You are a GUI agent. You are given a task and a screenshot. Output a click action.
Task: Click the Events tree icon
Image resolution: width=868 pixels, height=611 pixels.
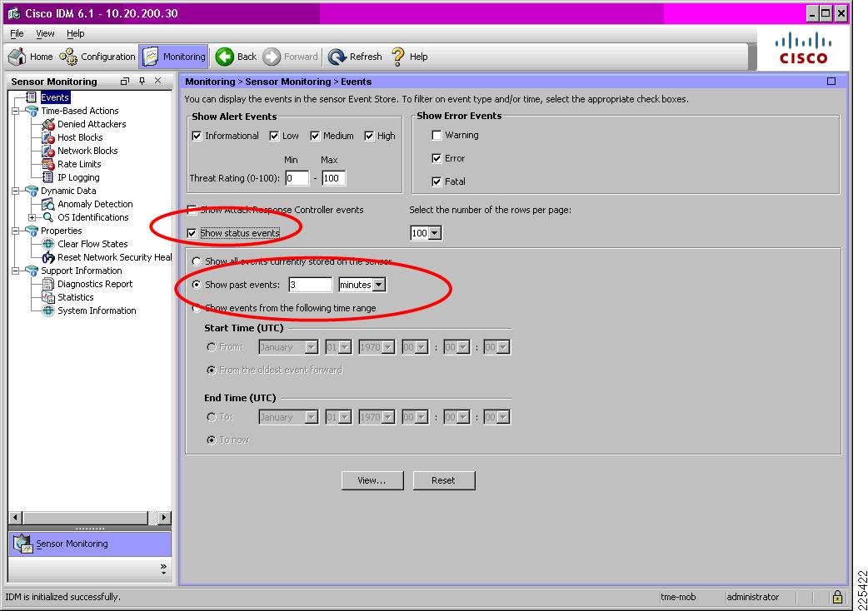coord(32,97)
